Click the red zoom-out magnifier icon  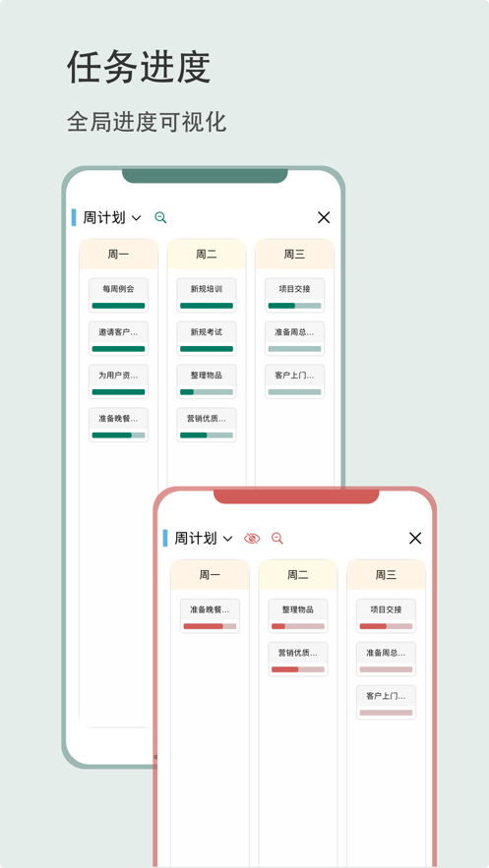(277, 538)
